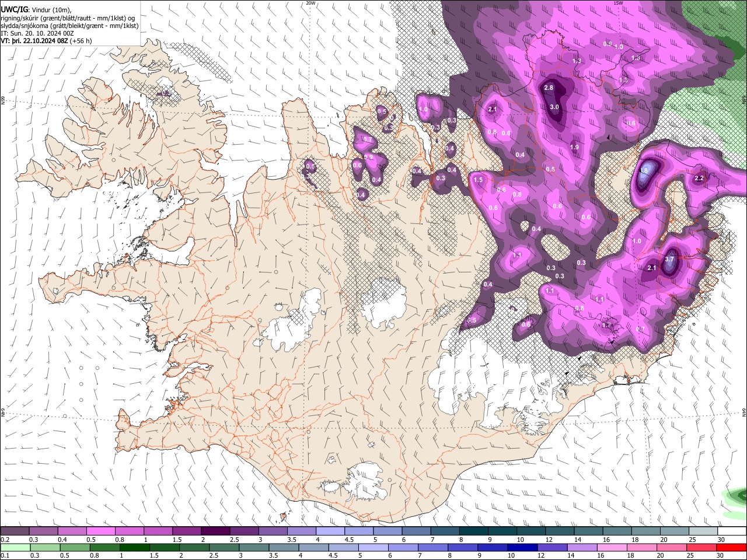Click the bottom-row swatch labeled 20
747x560 pixels.
point(671,547)
